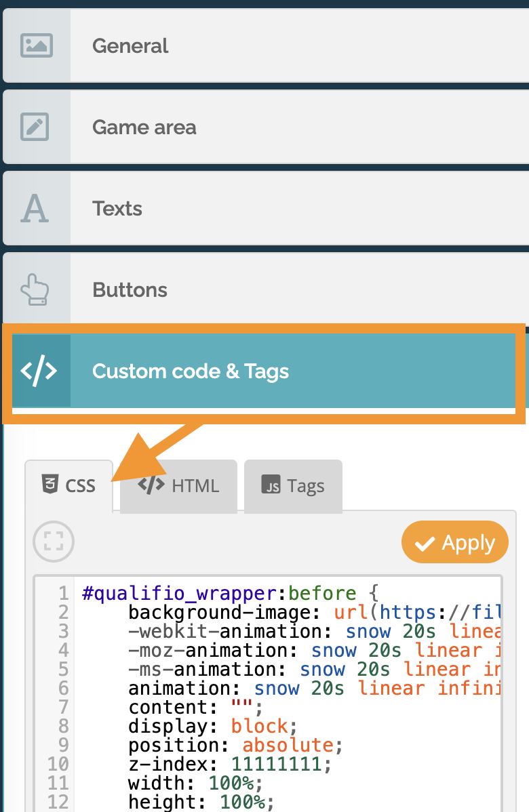Select the CSS tab
Viewport: 529px width, 812px height.
69,486
